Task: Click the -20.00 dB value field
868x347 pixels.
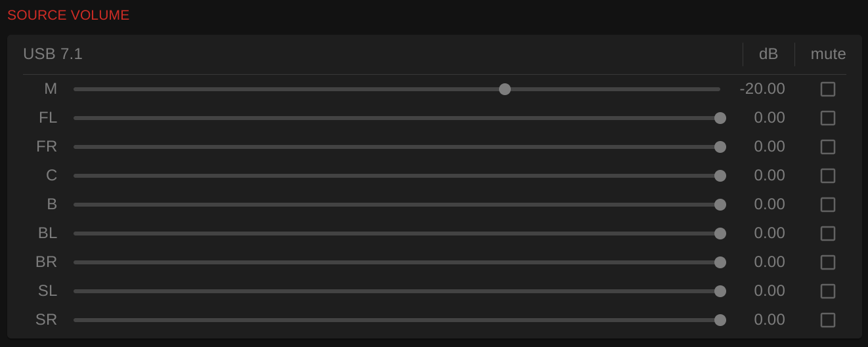Action: click(x=762, y=89)
